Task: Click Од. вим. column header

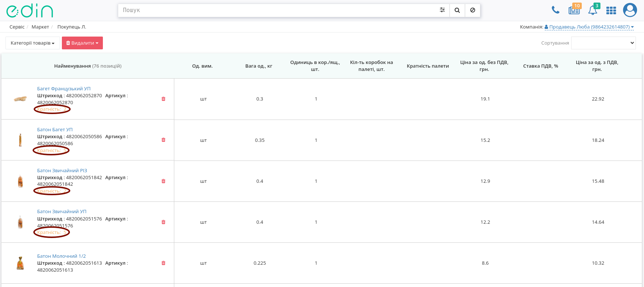Action: 202,66
